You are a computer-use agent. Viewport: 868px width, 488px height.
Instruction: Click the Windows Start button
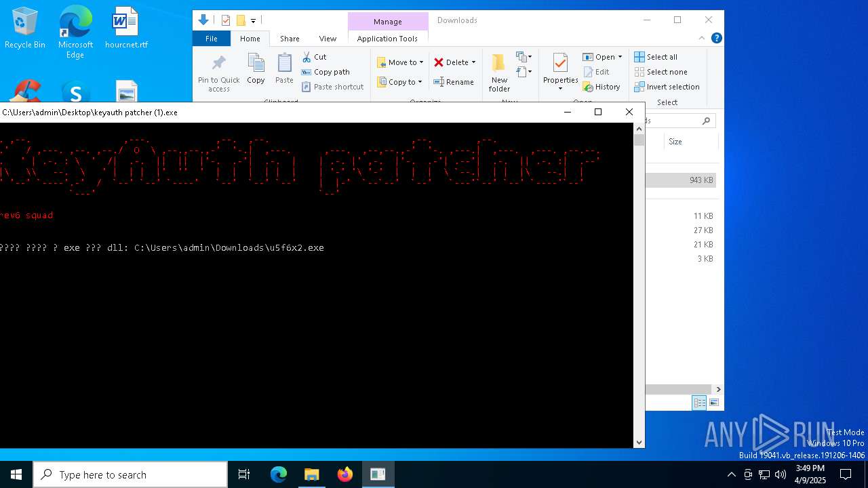pos(16,474)
